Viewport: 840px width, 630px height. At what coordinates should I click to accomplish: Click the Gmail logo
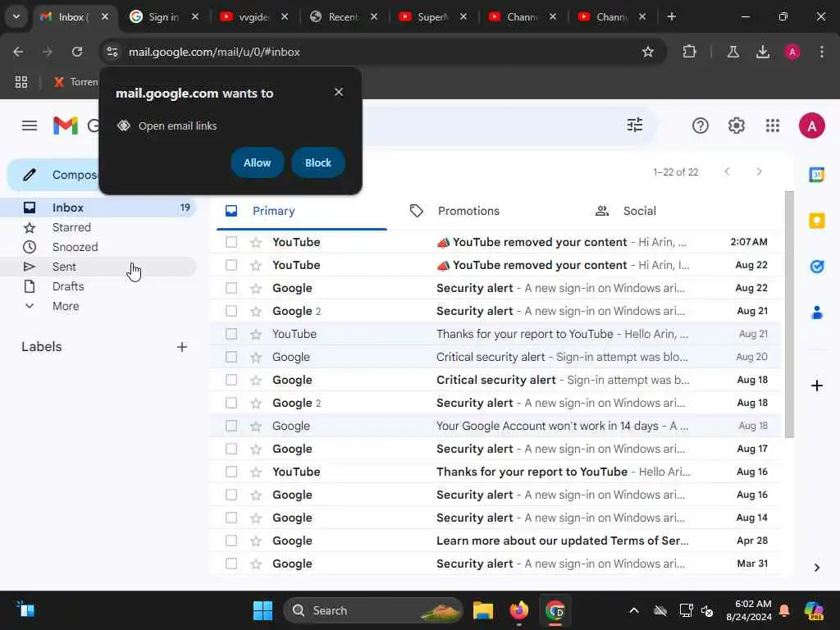pos(66,126)
